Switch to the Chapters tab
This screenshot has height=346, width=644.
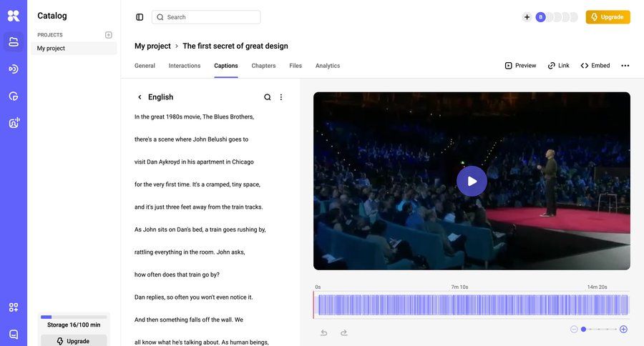pos(263,66)
